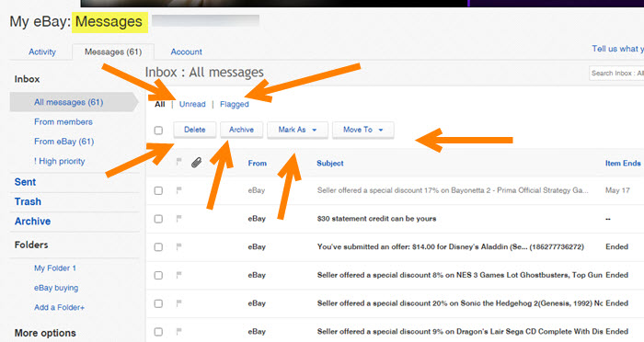Select the Bayonetta 2 discount message checkbox
Viewport: 644px width, 342px height.
(158, 190)
